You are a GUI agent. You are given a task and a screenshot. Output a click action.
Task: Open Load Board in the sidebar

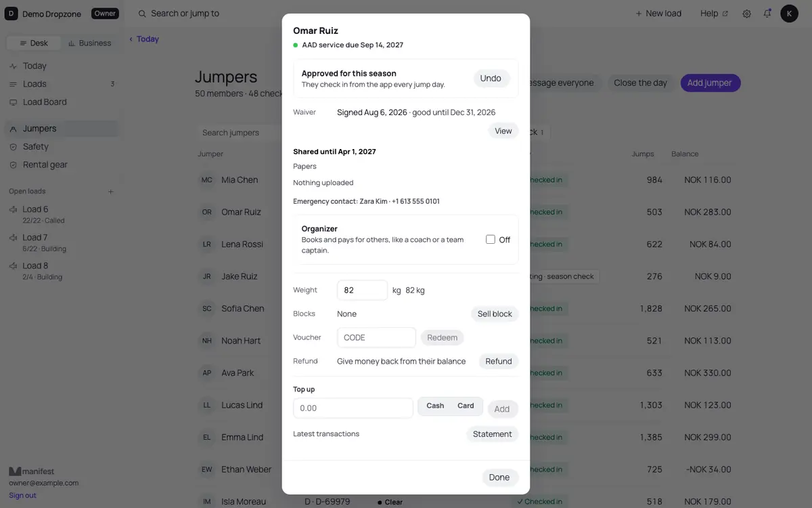tap(62, 102)
